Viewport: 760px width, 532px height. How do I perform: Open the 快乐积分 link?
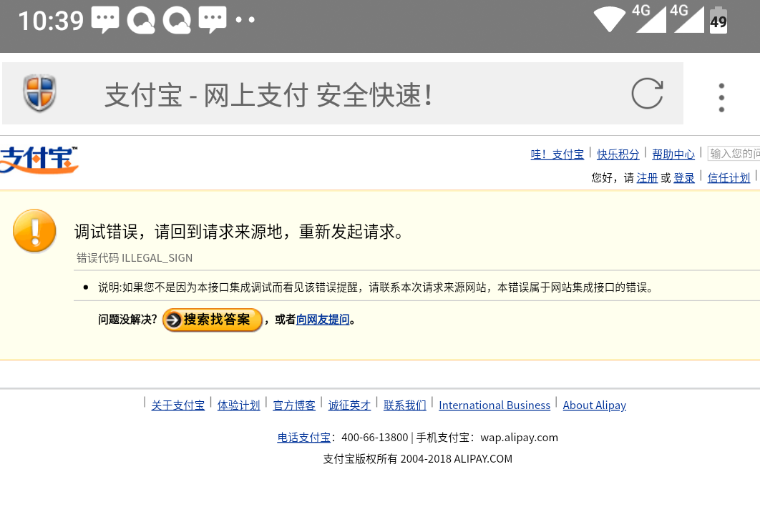coord(618,154)
